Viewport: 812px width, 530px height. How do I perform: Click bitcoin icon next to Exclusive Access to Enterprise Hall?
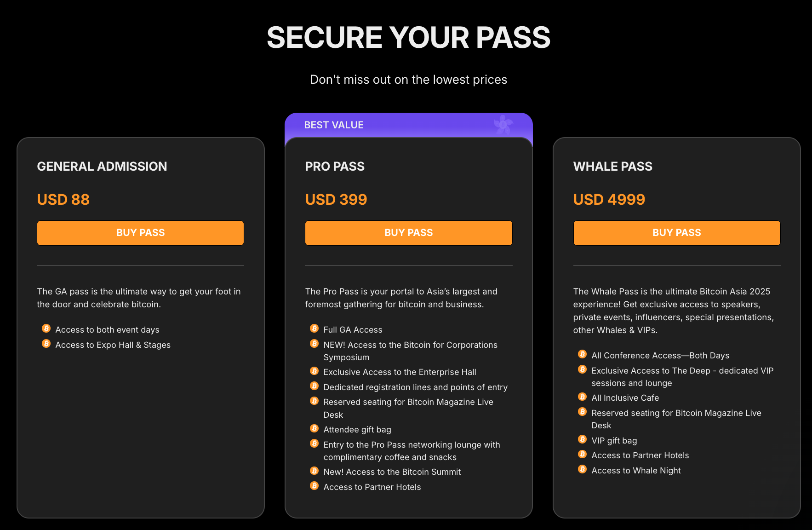point(314,371)
